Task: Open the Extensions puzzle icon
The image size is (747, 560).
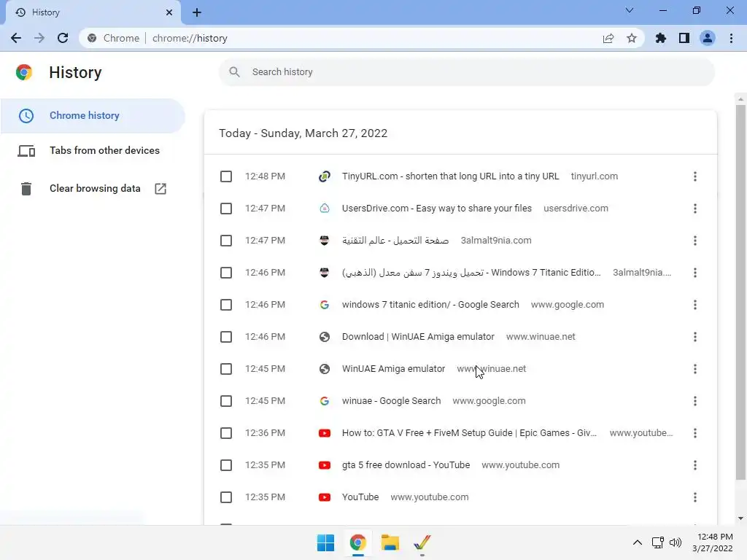Action: tap(660, 38)
